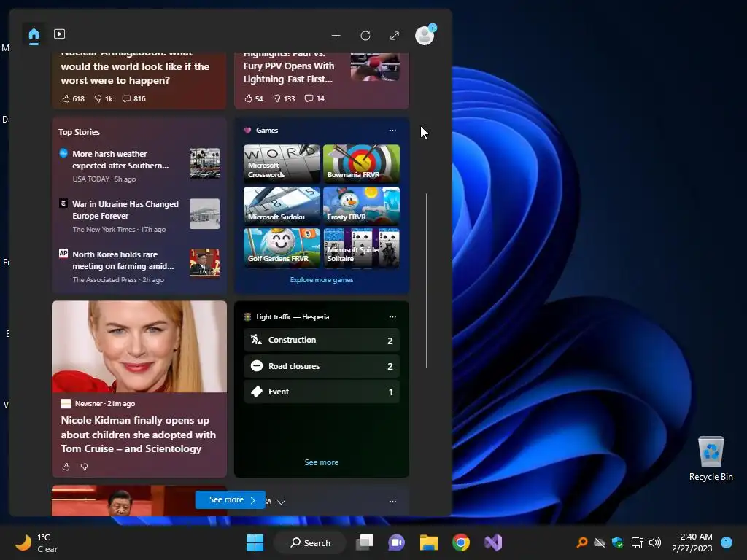Open Windows Security tray icon
The image size is (747, 560).
click(x=617, y=542)
